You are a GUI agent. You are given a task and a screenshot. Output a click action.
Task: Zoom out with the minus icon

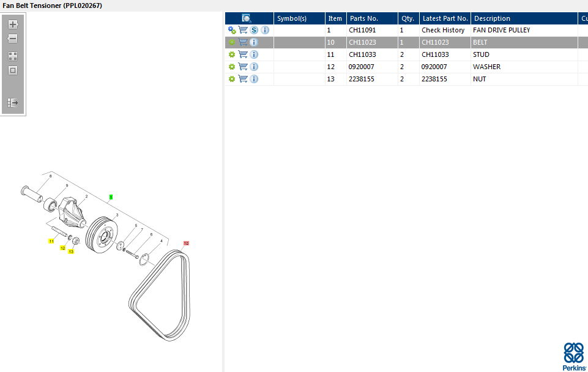click(13, 39)
